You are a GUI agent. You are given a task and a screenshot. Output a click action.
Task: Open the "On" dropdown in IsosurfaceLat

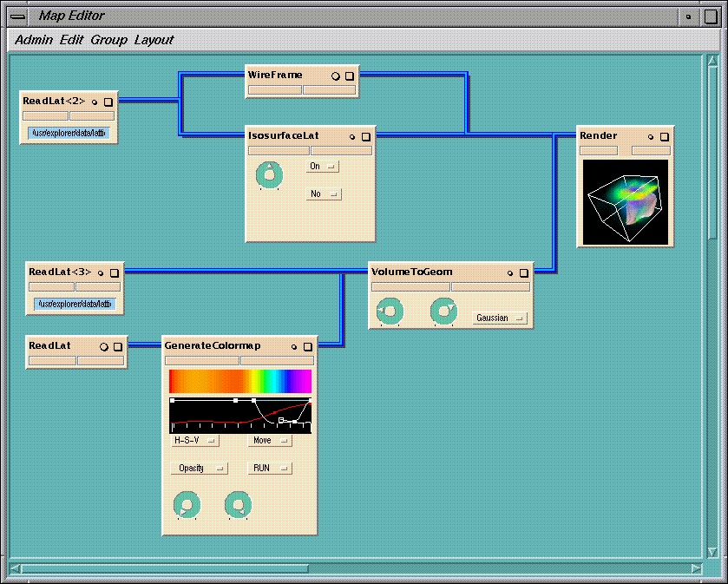pyautogui.click(x=322, y=166)
